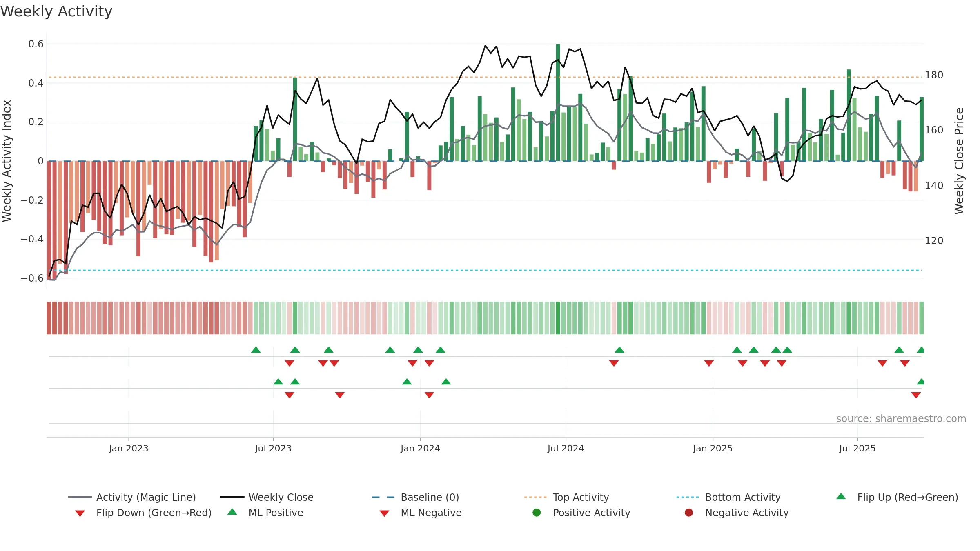Click the Jul 2023 axis label

point(273,448)
